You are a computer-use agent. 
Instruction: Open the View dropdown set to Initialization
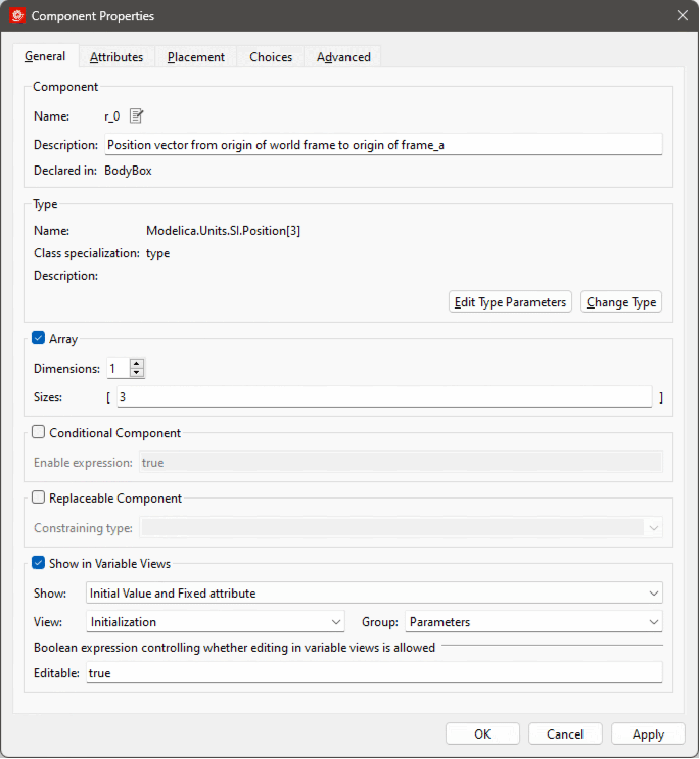[216, 622]
